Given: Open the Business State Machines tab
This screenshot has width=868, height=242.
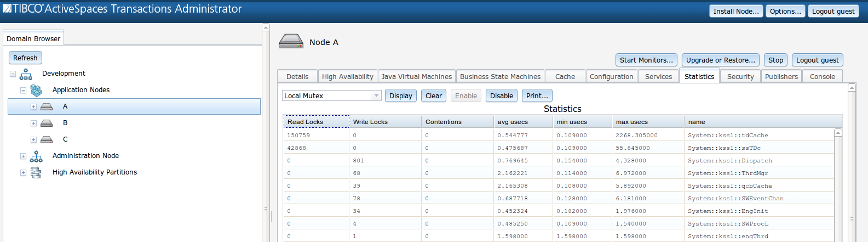Looking at the screenshot, I should [x=500, y=76].
